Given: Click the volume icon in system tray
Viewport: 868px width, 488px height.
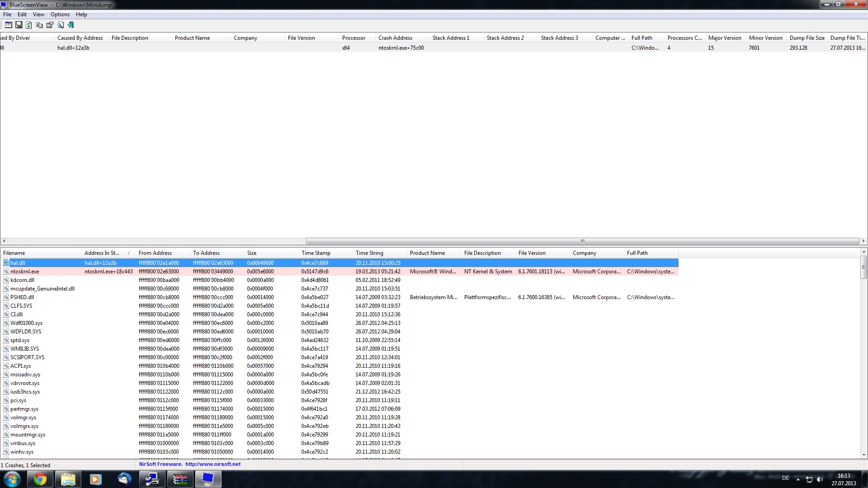Looking at the screenshot, I should pyautogui.click(x=820, y=479).
